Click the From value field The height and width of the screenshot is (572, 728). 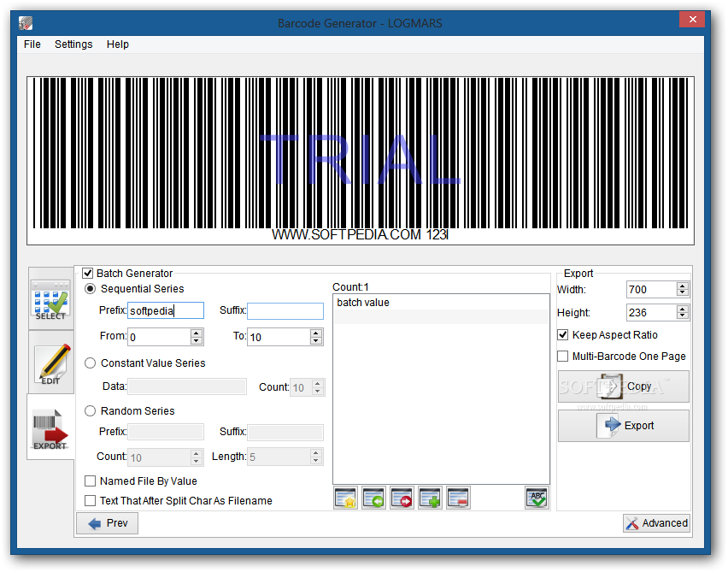(159, 337)
